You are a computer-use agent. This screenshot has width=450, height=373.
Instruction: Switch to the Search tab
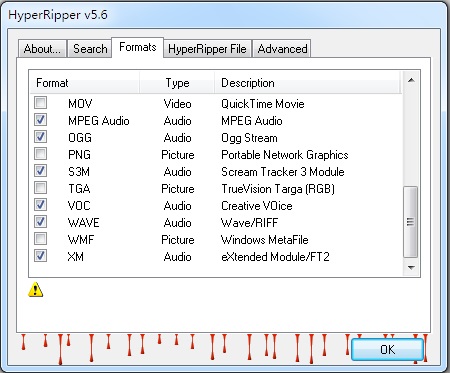90,49
